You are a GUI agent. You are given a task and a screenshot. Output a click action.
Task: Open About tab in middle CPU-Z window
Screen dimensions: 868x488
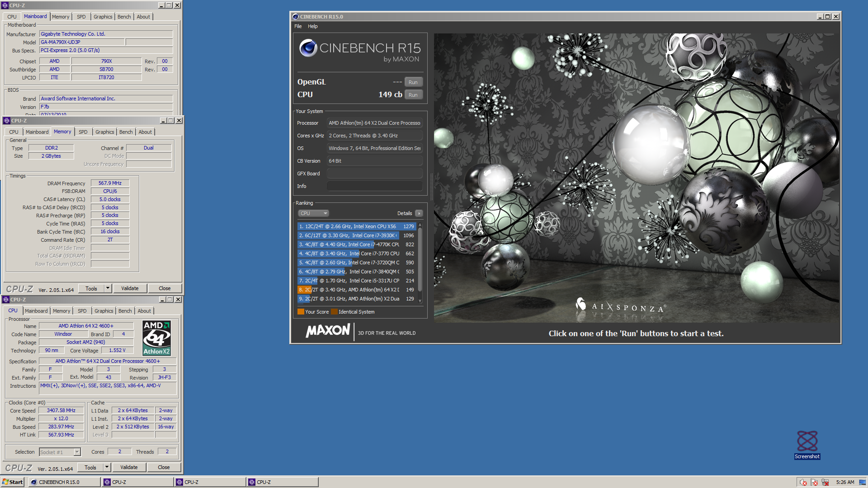145,132
